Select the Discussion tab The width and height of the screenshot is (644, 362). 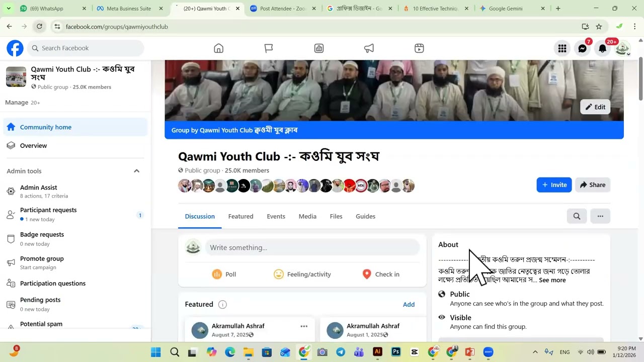click(200, 216)
